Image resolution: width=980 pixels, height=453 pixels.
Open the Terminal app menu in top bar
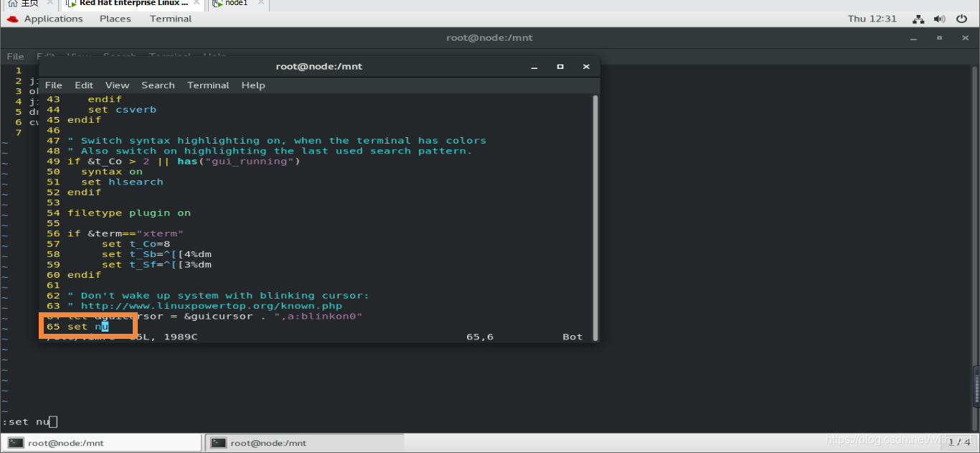(171, 19)
